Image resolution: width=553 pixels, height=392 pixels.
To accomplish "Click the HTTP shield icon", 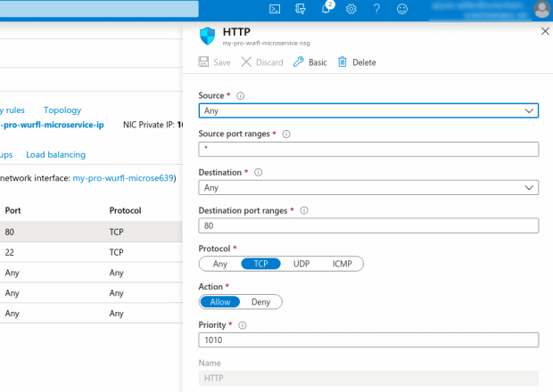I will point(207,36).
